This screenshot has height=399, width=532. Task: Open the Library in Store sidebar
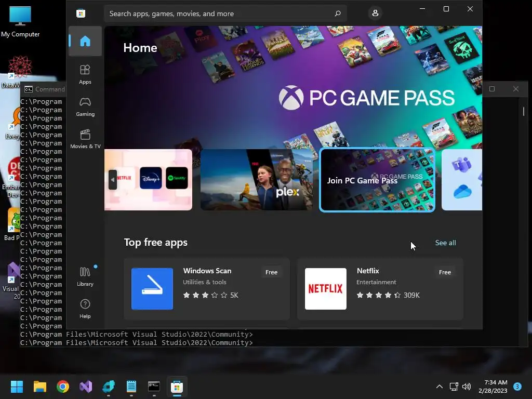85,276
